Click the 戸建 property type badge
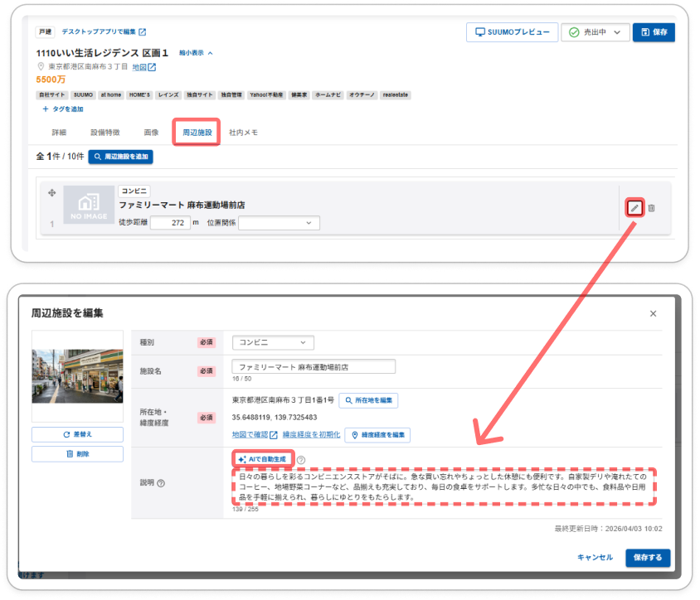Screen dimensions: 700x600 (x=45, y=31)
